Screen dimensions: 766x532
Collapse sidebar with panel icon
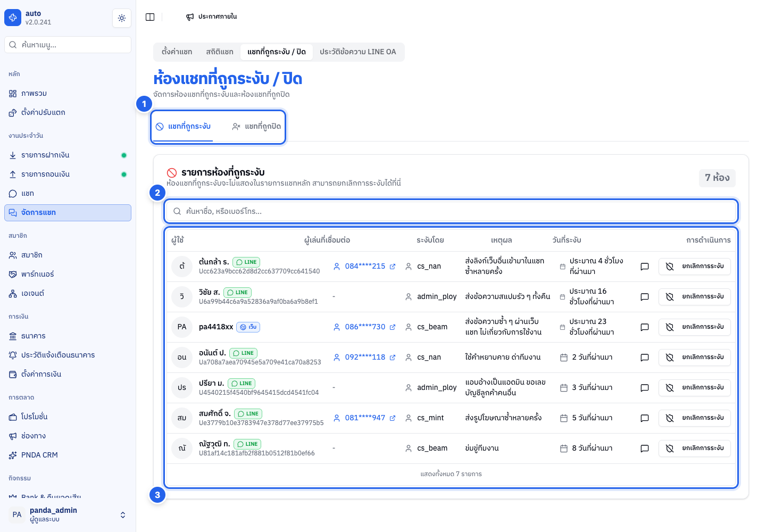(150, 17)
